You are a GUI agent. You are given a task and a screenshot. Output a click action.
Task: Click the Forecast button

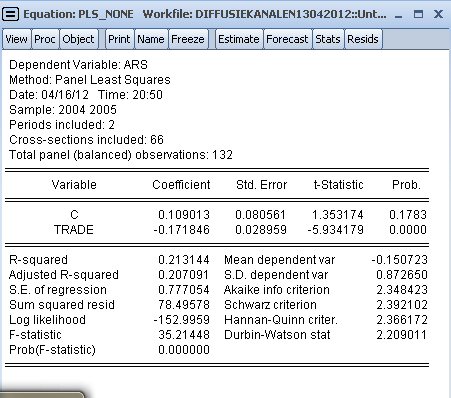pyautogui.click(x=287, y=39)
